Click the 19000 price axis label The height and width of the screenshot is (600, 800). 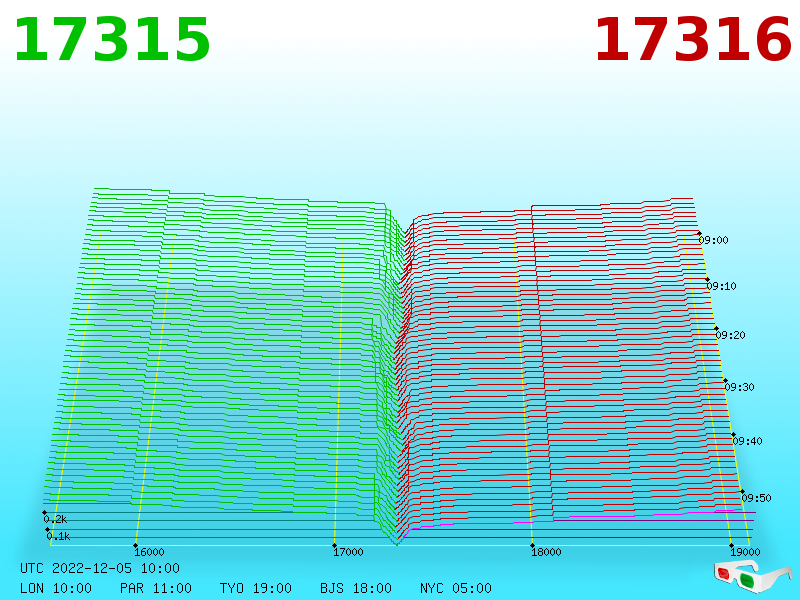point(745,552)
